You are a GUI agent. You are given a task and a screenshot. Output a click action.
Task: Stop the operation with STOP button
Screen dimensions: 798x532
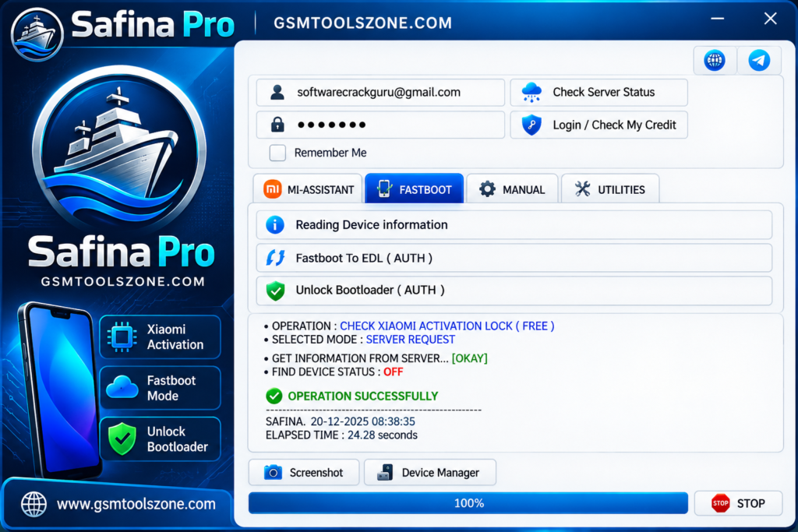click(x=739, y=503)
